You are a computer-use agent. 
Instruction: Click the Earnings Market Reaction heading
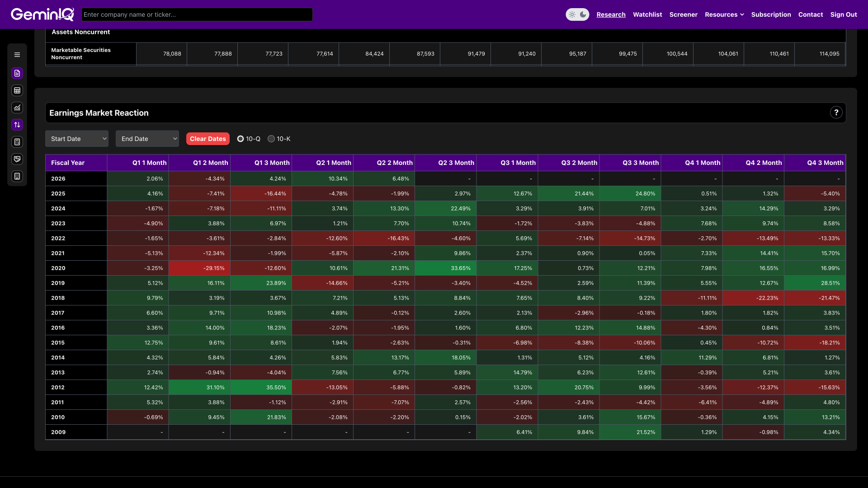click(x=99, y=113)
